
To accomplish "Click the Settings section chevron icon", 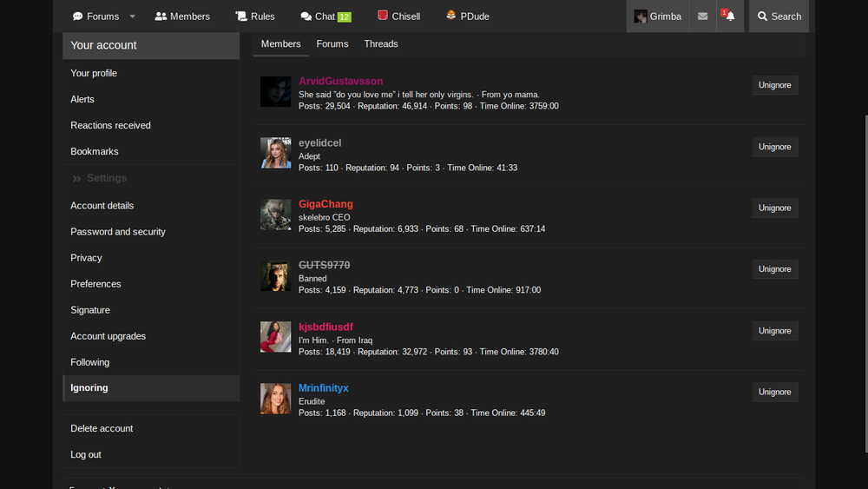I will click(77, 178).
